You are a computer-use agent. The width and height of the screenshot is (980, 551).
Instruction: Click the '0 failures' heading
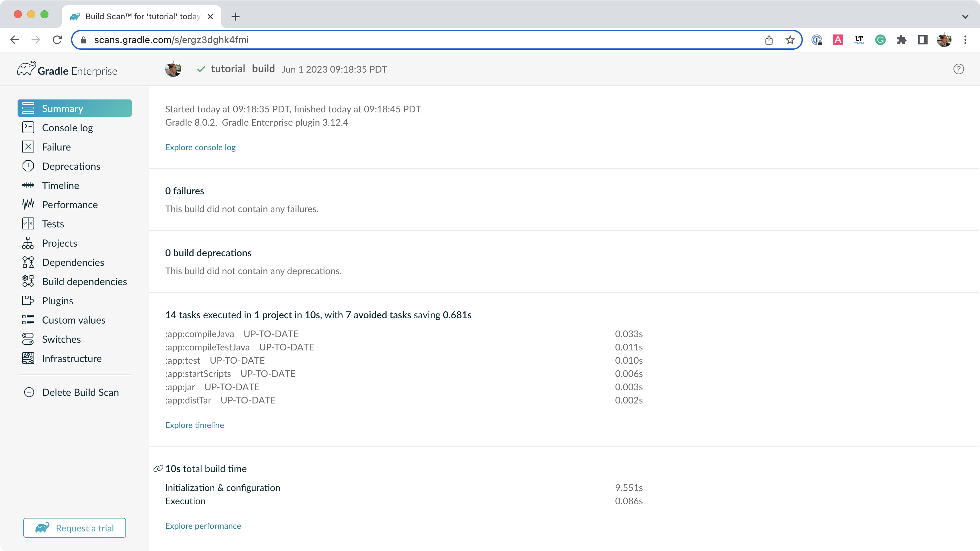point(184,191)
